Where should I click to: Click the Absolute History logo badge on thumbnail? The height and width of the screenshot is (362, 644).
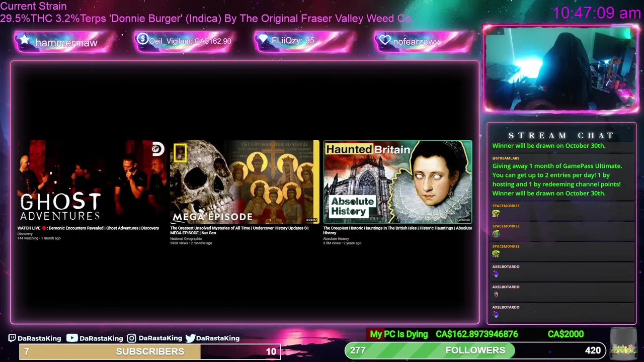(353, 207)
